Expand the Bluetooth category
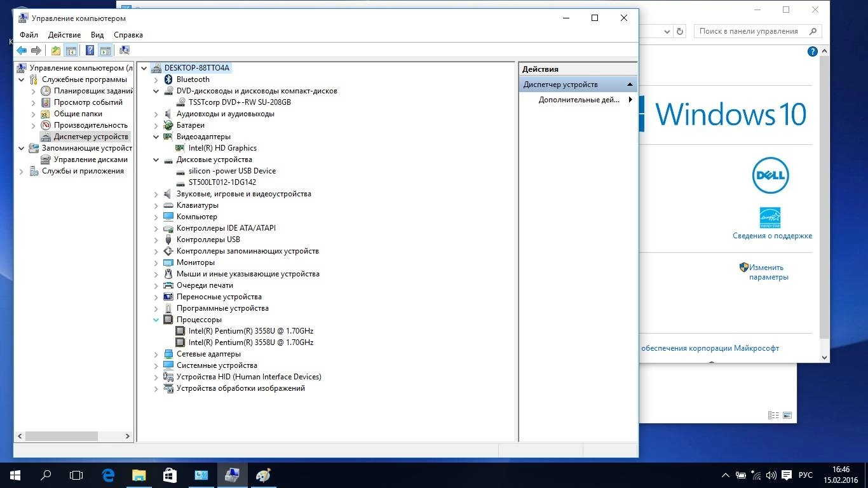This screenshot has width=868, height=488. pos(156,79)
